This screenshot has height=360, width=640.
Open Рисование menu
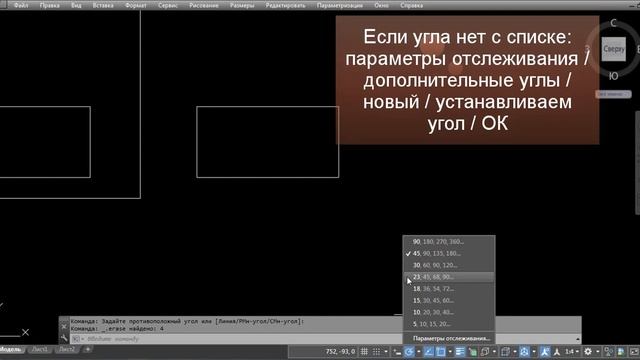(x=204, y=5)
